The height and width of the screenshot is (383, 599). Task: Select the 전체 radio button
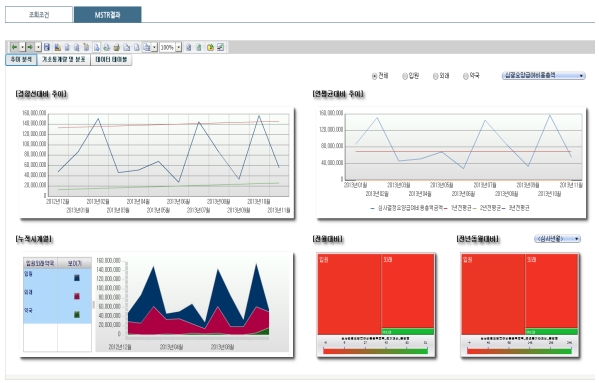[x=374, y=76]
